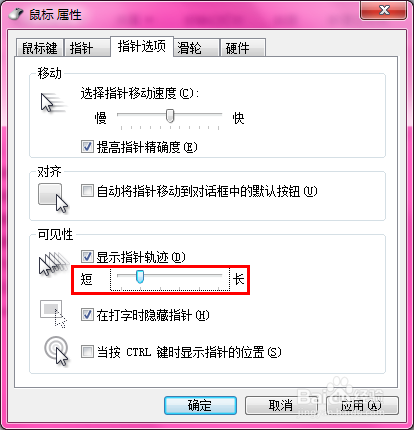Enable 当按 CTRL 键时显示指针的位置 checkbox
Image resolution: width=414 pixels, height=430 pixels.
[87, 352]
